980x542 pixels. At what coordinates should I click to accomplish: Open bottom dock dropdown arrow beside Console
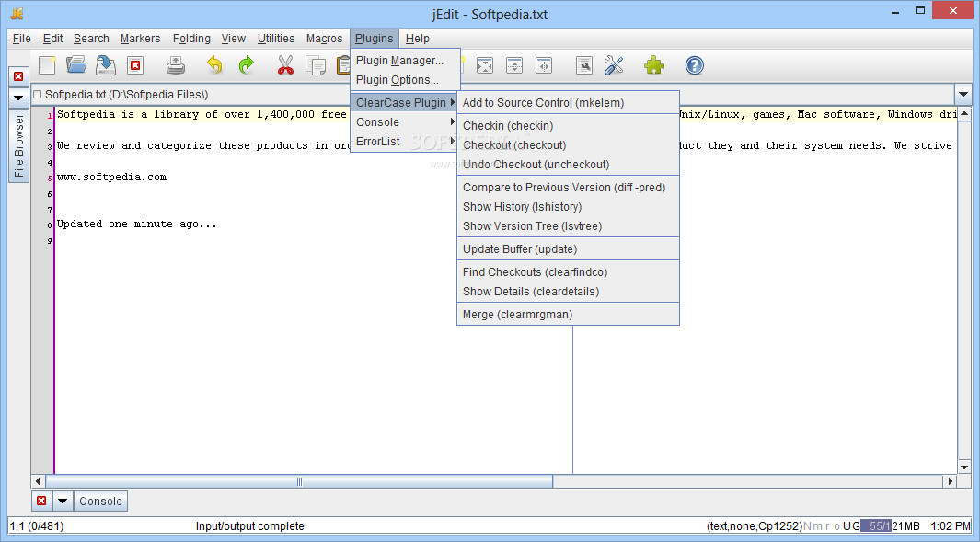click(x=63, y=501)
